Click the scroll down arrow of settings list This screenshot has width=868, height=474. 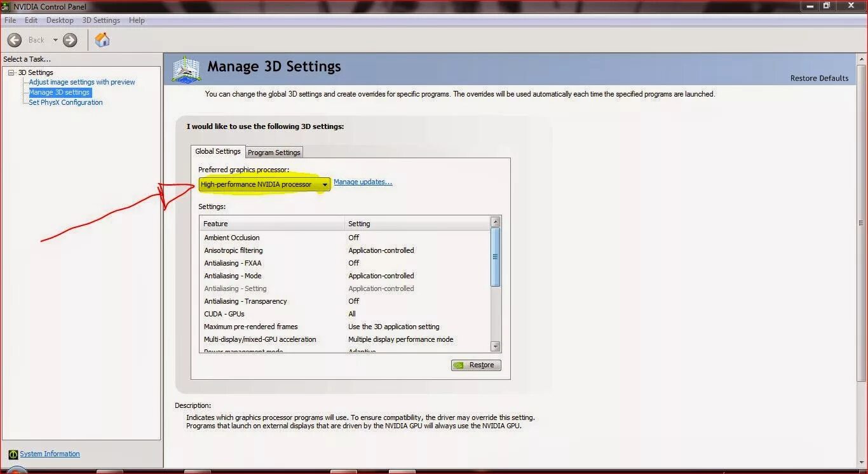496,346
